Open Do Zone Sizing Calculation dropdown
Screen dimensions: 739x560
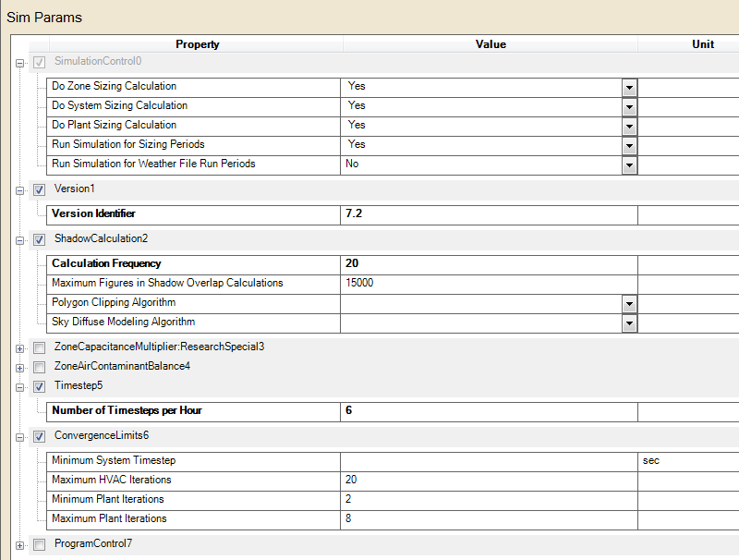click(629, 88)
